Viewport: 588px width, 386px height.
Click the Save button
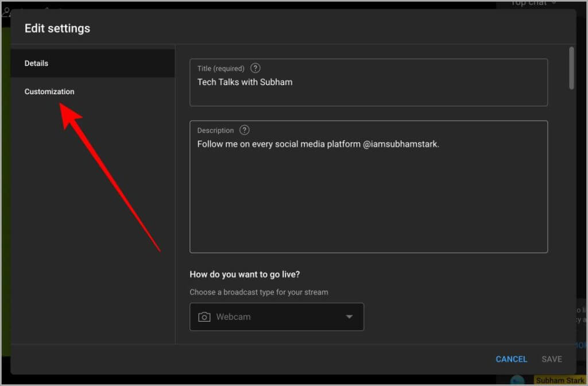(x=552, y=359)
